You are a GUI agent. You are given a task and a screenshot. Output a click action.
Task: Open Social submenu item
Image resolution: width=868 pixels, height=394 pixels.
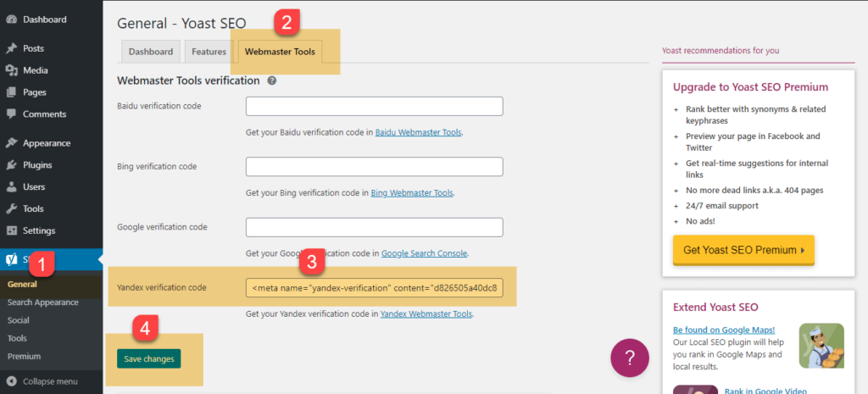19,319
